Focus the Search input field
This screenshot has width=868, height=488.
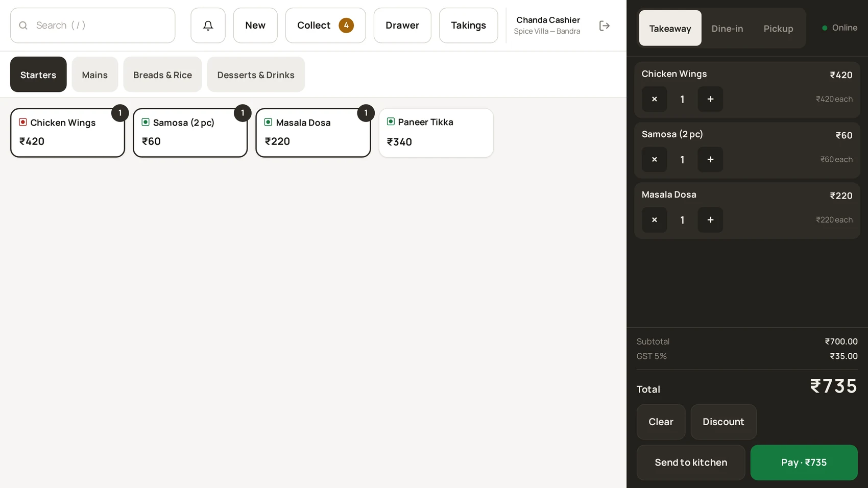tap(92, 26)
